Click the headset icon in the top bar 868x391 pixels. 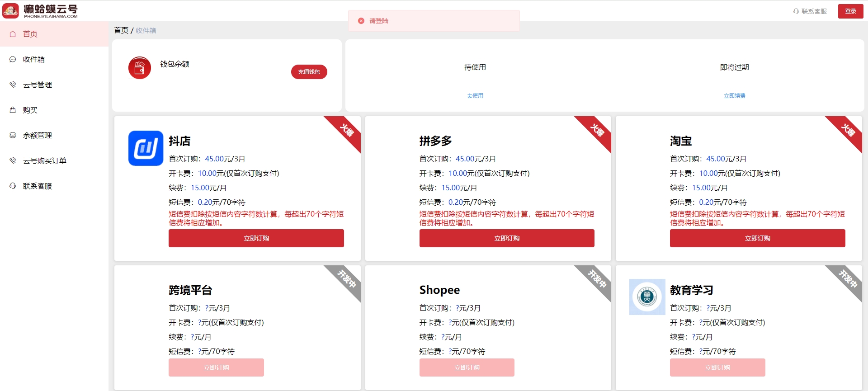(796, 11)
